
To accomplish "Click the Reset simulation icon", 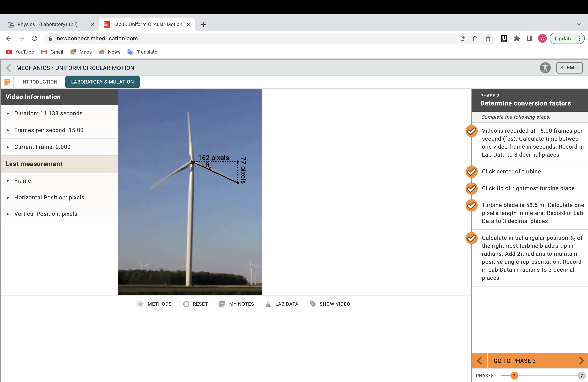I will pos(186,304).
